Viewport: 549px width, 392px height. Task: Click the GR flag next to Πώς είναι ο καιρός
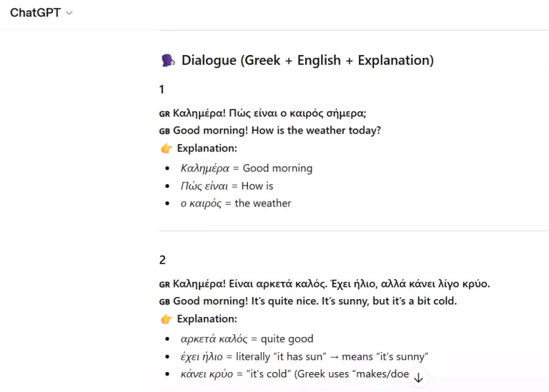pos(164,114)
